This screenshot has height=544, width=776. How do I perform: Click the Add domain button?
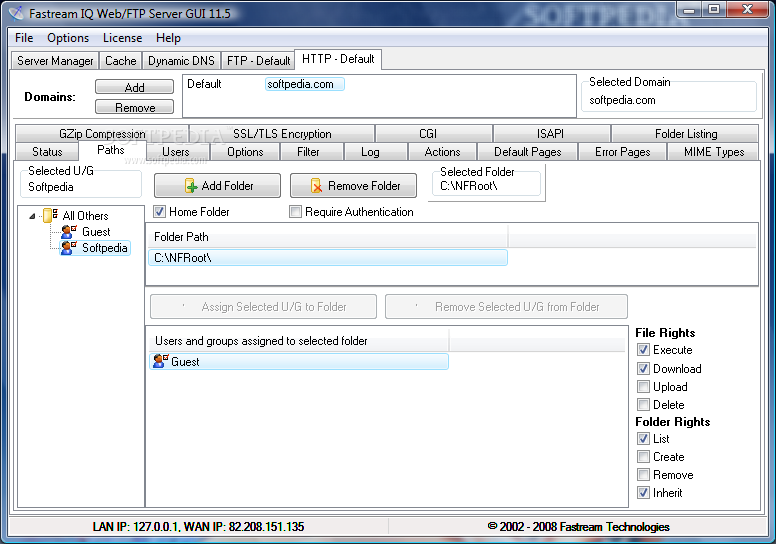(x=134, y=87)
